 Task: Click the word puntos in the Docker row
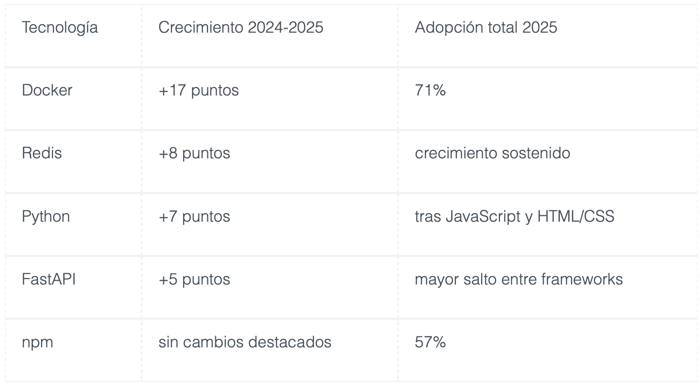tap(215, 91)
